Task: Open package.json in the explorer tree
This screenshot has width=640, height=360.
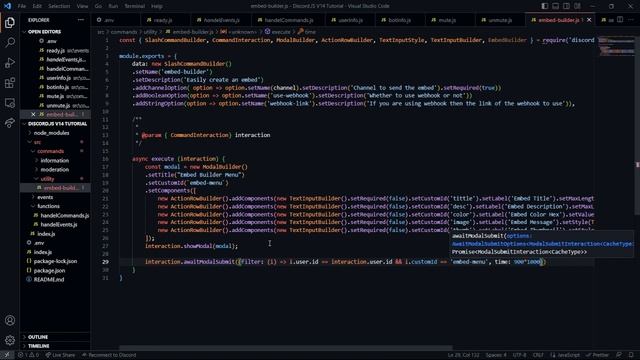Action: (49, 271)
